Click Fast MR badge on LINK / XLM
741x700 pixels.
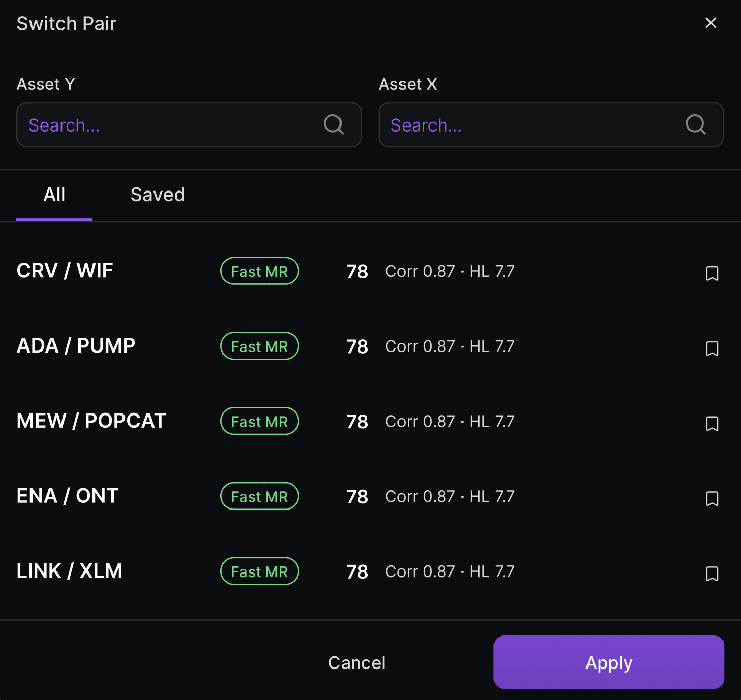pos(259,571)
